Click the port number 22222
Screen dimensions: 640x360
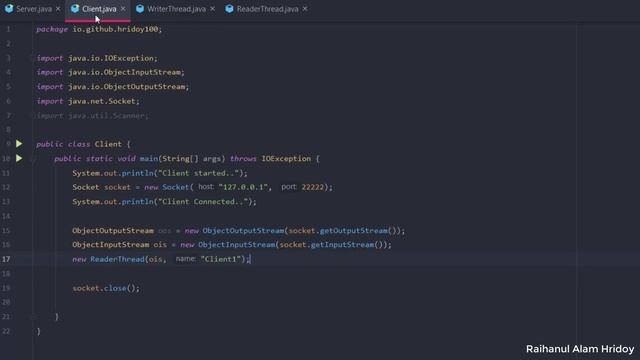(x=312, y=187)
